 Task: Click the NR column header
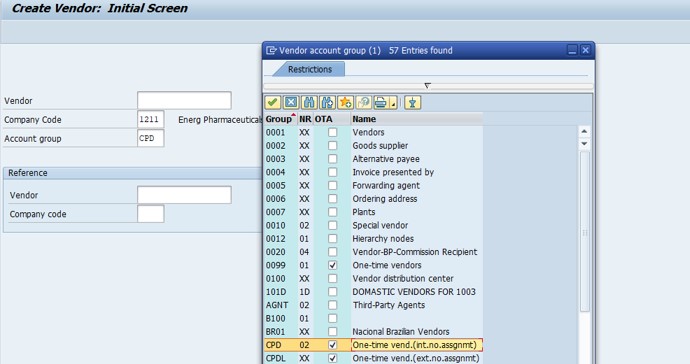pyautogui.click(x=305, y=119)
